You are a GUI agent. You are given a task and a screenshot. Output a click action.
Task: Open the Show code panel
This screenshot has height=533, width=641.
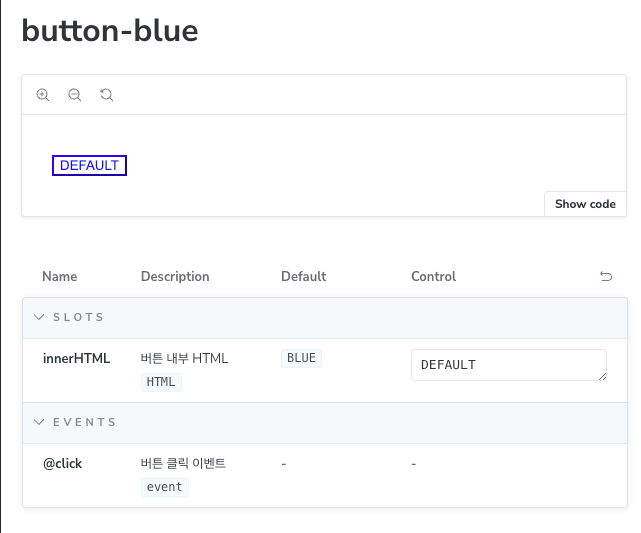(x=585, y=204)
